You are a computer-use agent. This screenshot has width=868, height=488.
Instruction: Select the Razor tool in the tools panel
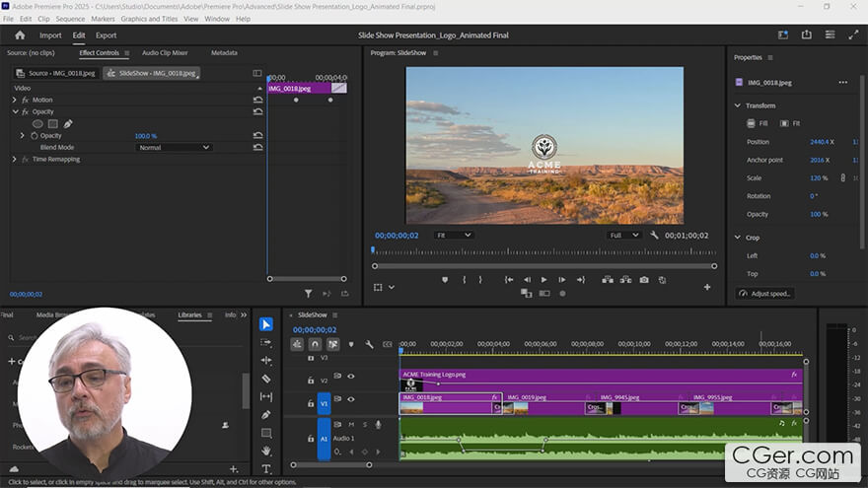tap(266, 379)
